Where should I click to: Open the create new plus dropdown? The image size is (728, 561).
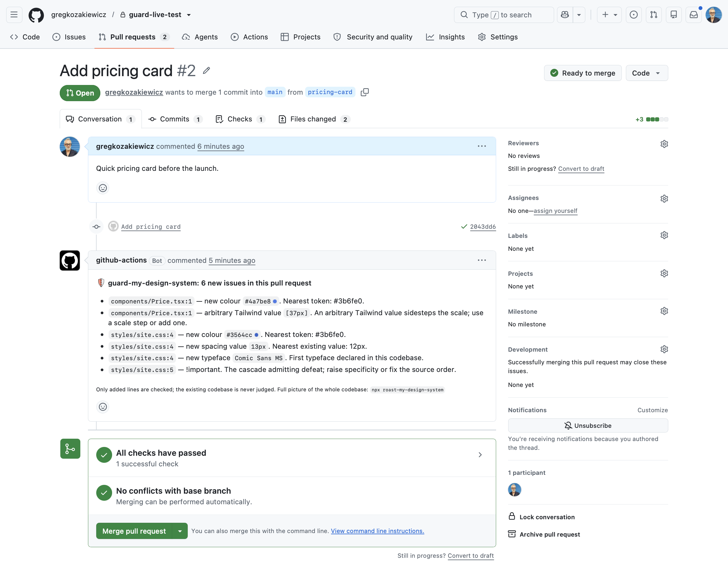(609, 15)
